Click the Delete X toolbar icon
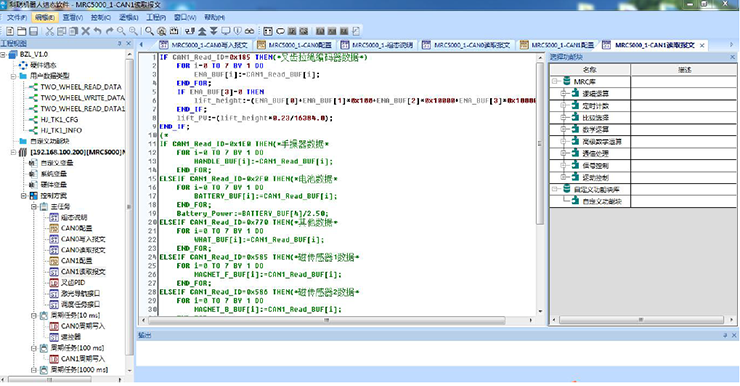The height and width of the screenshot is (386, 740). 85,31
